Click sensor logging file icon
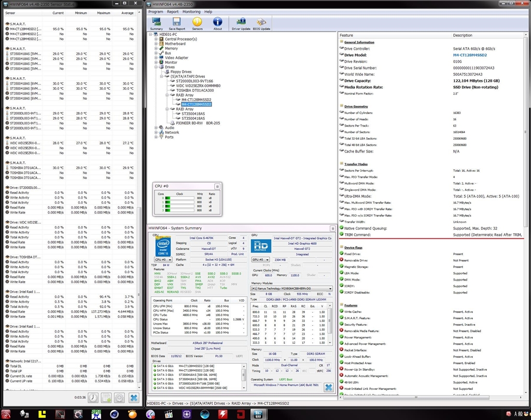This screenshot has height=420, width=531. tap(106, 398)
